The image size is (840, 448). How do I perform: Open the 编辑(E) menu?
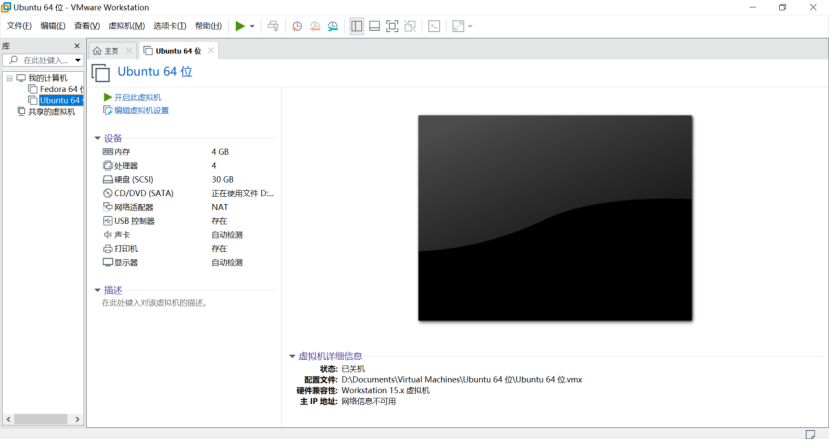52,26
